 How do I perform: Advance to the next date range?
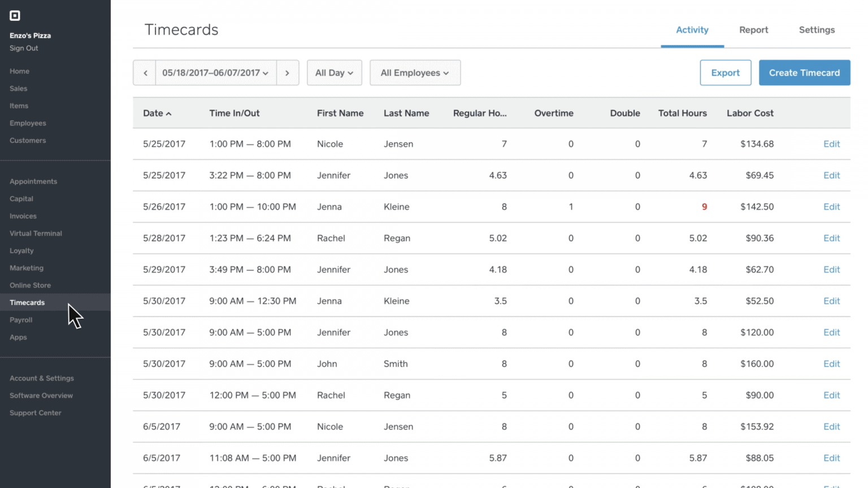click(x=288, y=72)
